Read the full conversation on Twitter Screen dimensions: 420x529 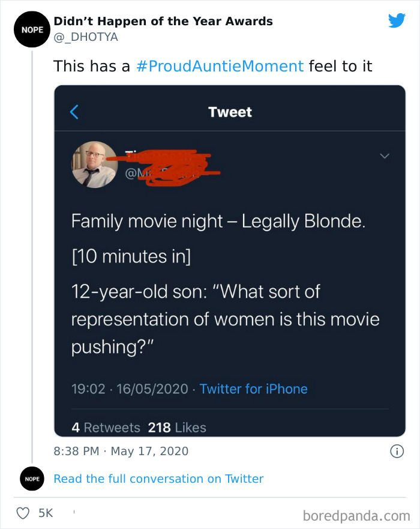(x=158, y=479)
